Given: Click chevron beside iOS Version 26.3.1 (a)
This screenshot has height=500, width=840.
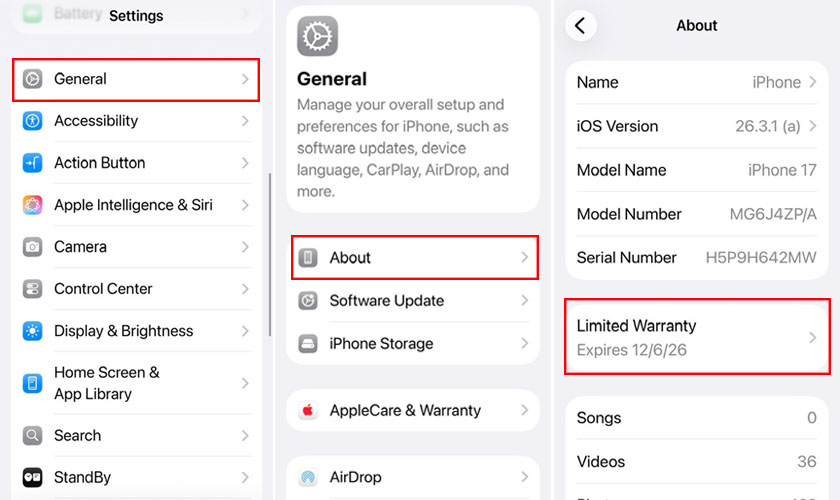Looking at the screenshot, I should [x=813, y=126].
